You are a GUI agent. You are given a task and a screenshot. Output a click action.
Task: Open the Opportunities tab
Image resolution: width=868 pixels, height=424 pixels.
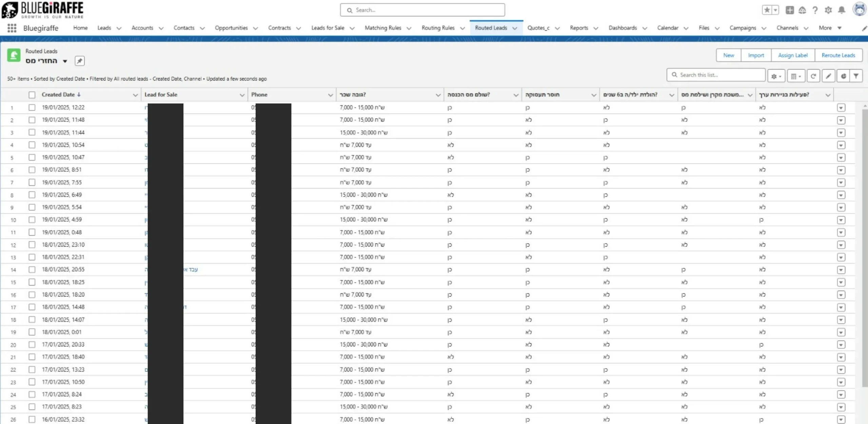pos(231,28)
